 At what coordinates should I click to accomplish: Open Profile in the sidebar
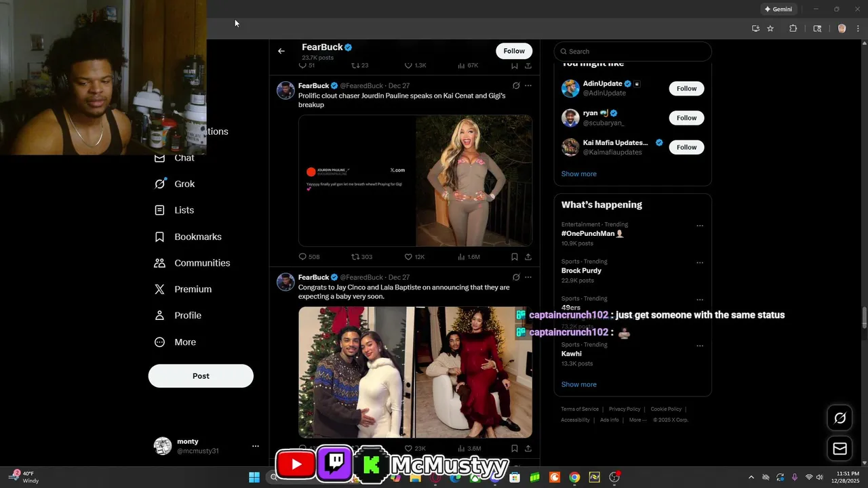click(178, 315)
